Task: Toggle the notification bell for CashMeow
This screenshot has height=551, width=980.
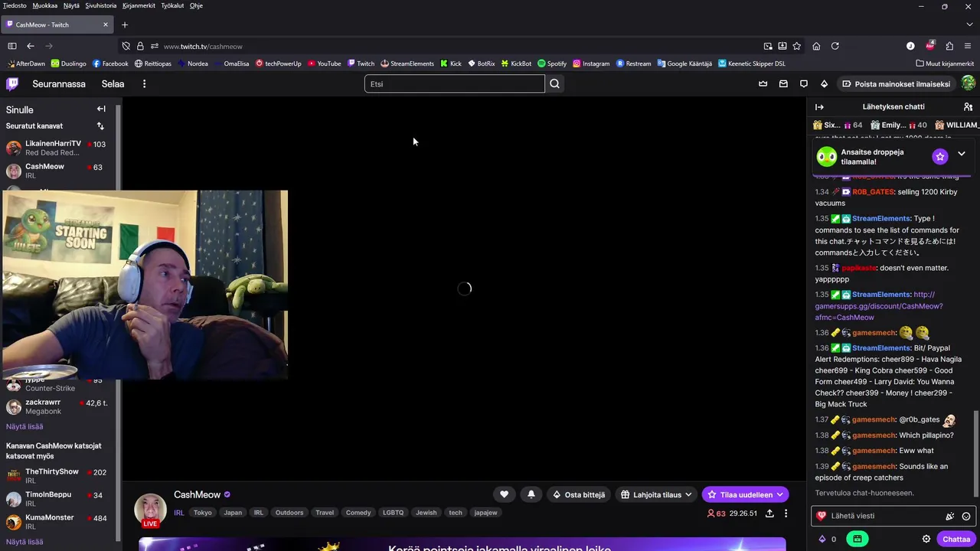Action: [x=531, y=494]
